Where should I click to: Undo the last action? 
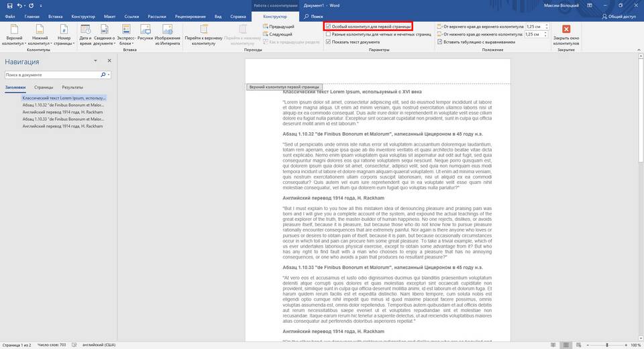[19, 6]
